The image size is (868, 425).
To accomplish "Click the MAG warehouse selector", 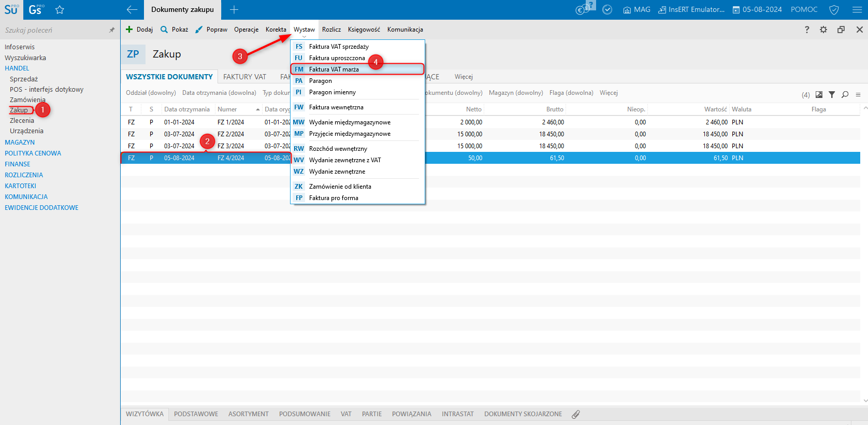I will tap(636, 9).
